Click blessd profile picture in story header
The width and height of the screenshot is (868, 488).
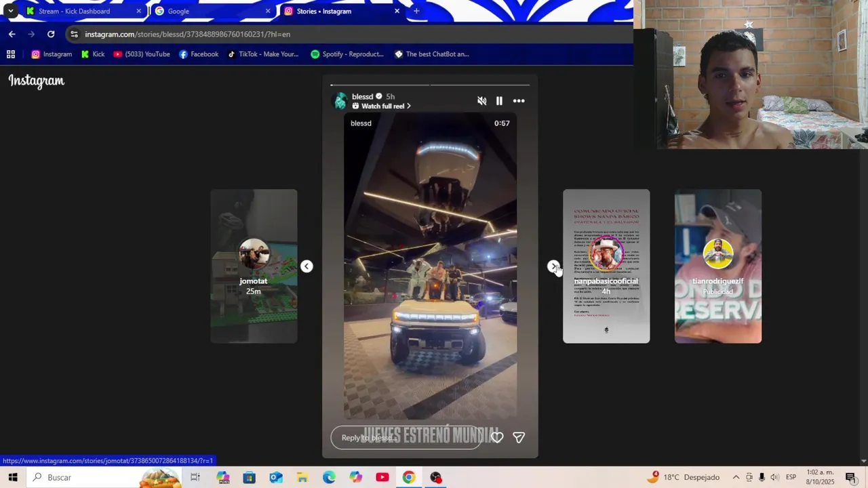coord(340,101)
